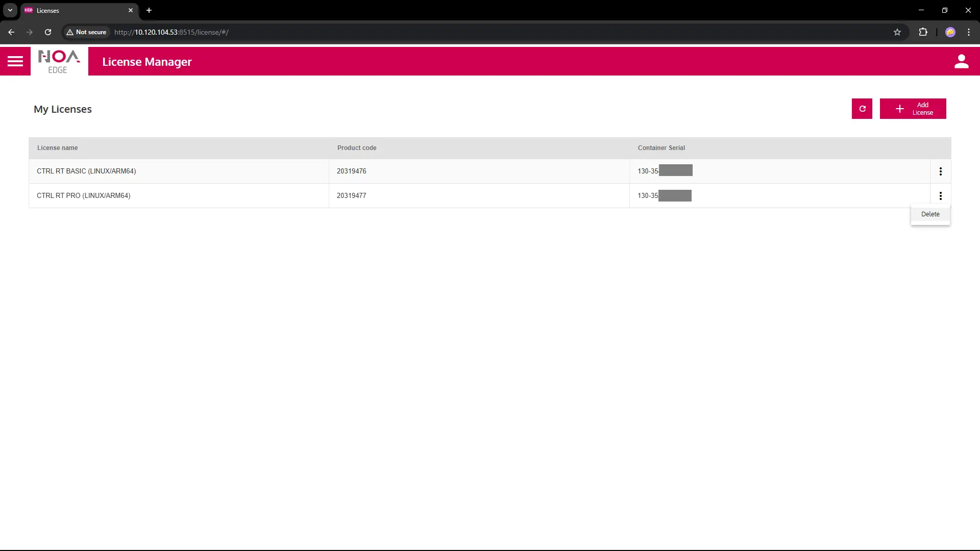Open options menu for CTRL RT BASIC row

tap(940, 171)
